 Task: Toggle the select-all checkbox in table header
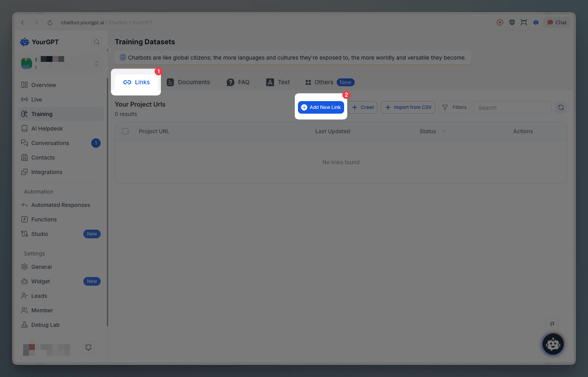(x=125, y=131)
